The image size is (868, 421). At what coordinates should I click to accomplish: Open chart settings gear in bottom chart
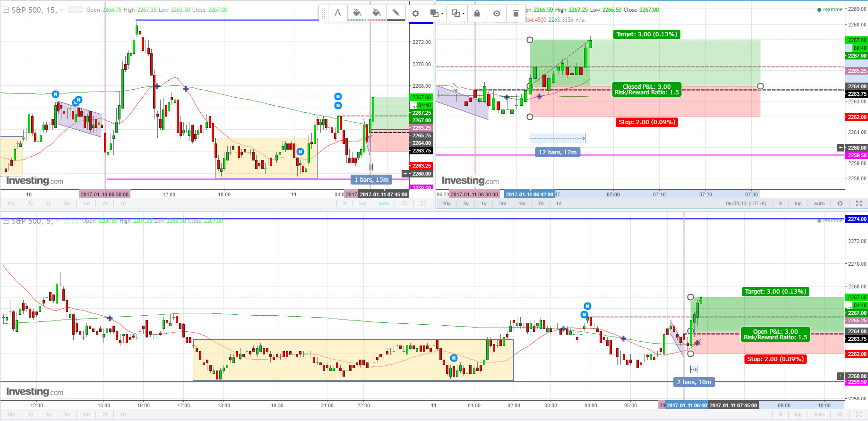point(840,415)
